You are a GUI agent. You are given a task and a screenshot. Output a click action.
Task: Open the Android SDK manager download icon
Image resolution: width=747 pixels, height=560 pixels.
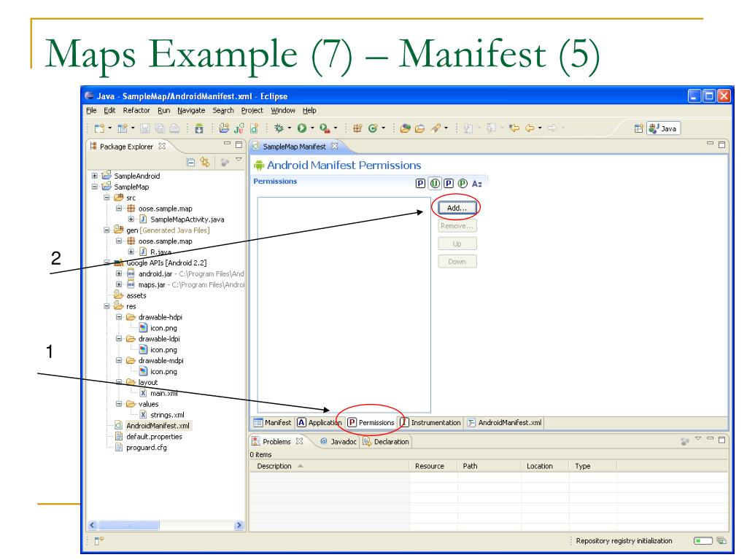(199, 128)
